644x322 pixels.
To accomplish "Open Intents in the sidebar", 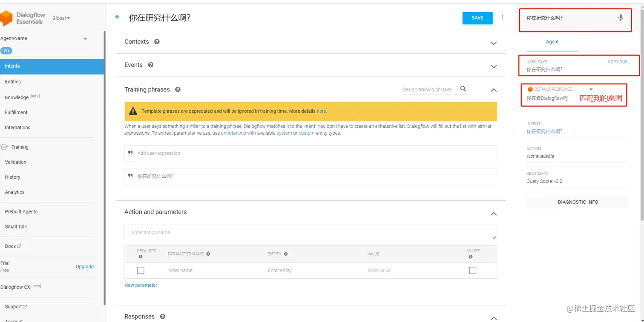I will pos(52,66).
